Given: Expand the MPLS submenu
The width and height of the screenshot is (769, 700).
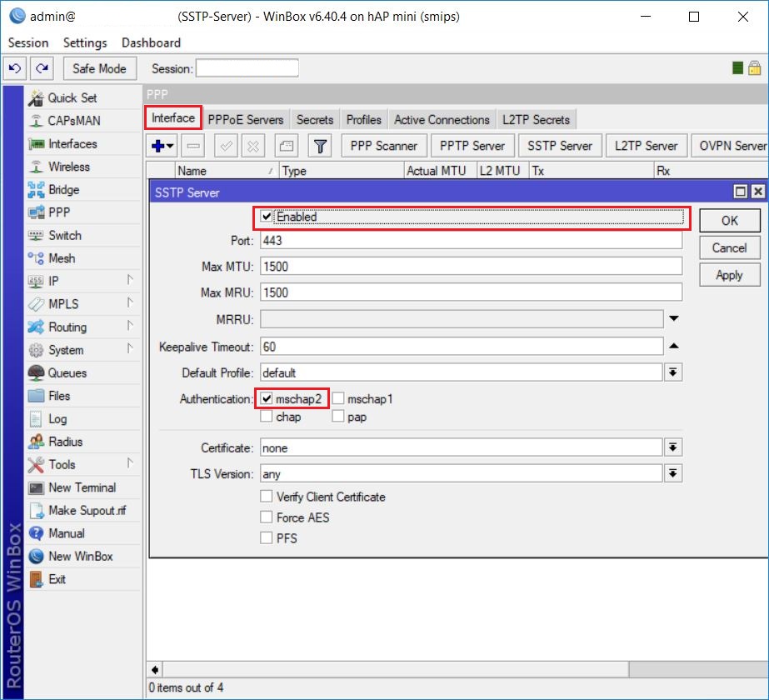Looking at the screenshot, I should pyautogui.click(x=129, y=302).
